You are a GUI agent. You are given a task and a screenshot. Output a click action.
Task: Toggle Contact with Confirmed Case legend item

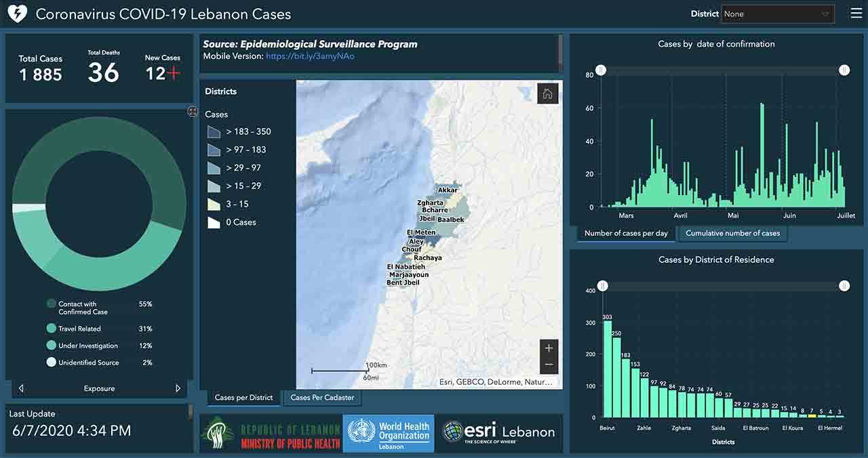coord(52,304)
